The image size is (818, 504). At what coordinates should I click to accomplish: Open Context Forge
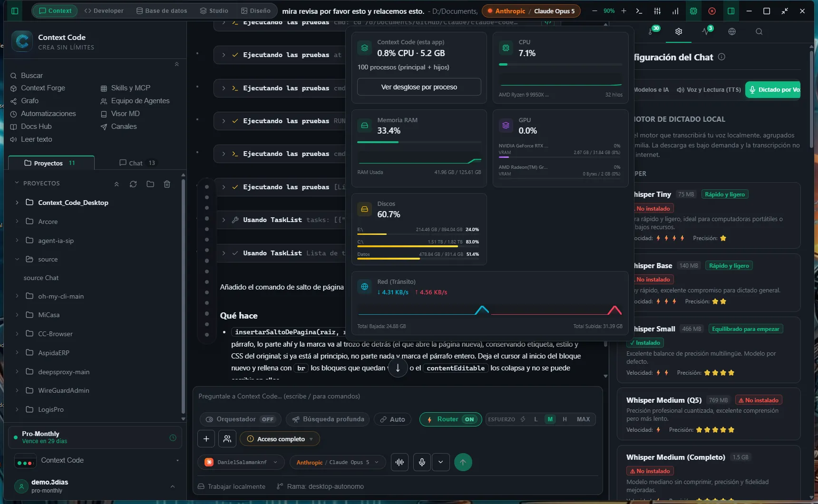(x=38, y=88)
